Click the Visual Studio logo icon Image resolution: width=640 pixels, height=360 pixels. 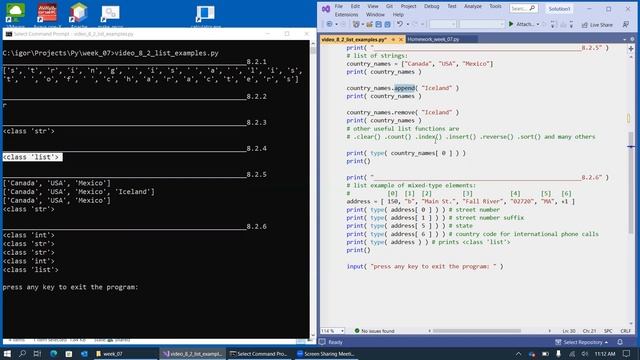(x=326, y=9)
